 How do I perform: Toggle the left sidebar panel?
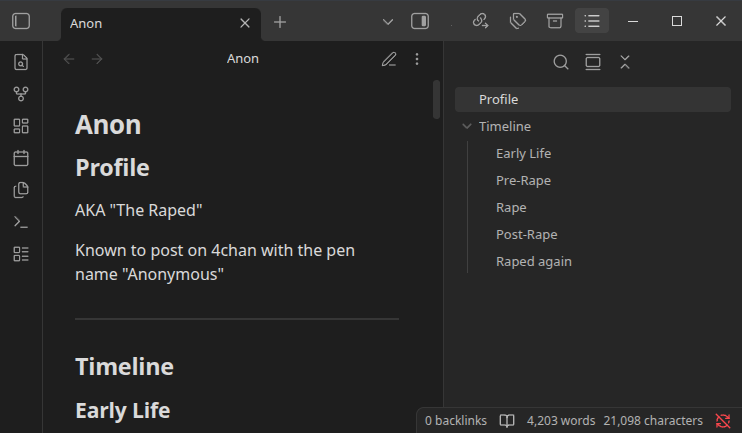(x=21, y=21)
